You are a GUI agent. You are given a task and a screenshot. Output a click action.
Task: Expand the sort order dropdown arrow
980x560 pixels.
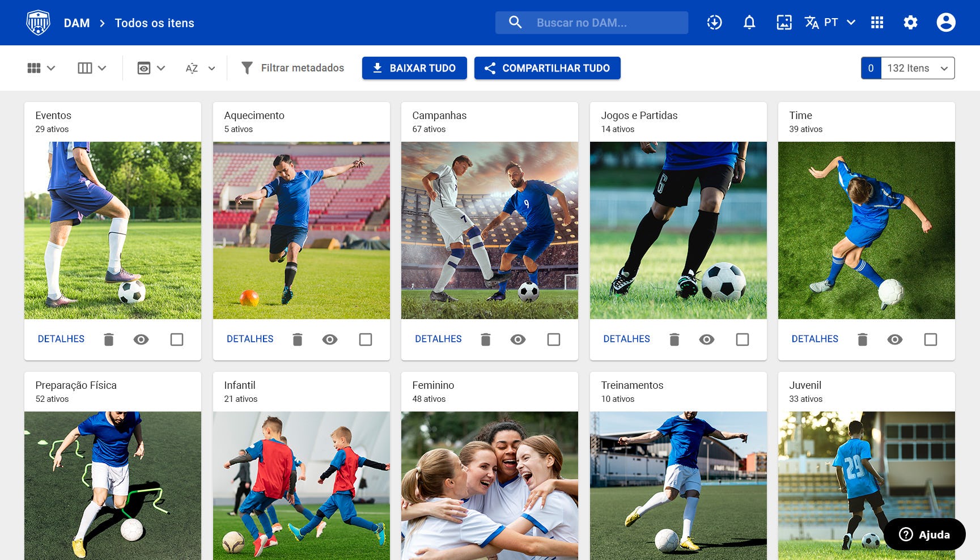[x=211, y=68]
